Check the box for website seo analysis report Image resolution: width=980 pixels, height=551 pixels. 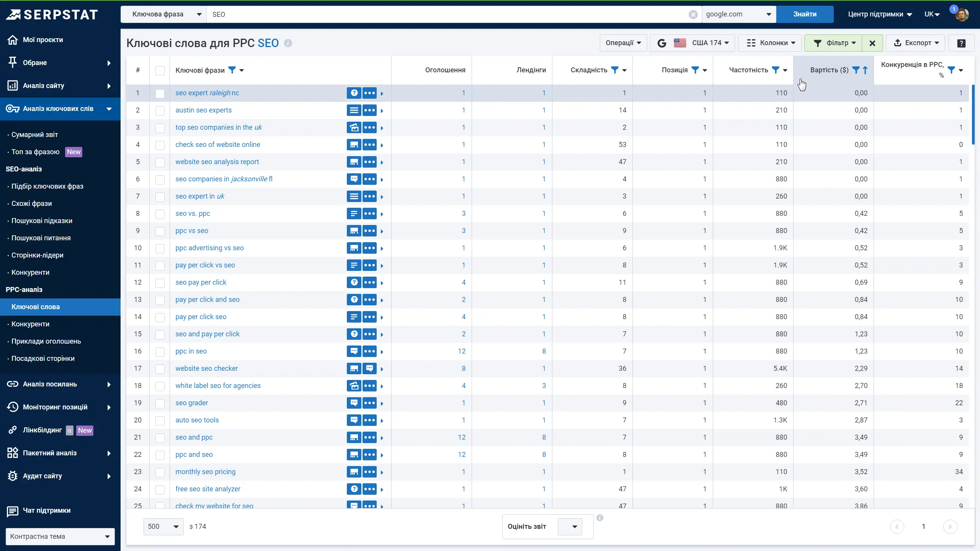click(x=160, y=162)
